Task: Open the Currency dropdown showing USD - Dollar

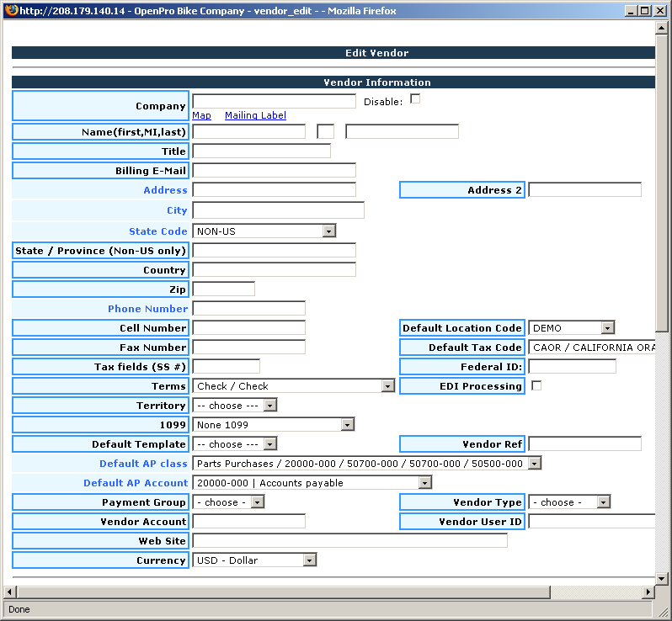Action: 254,560
